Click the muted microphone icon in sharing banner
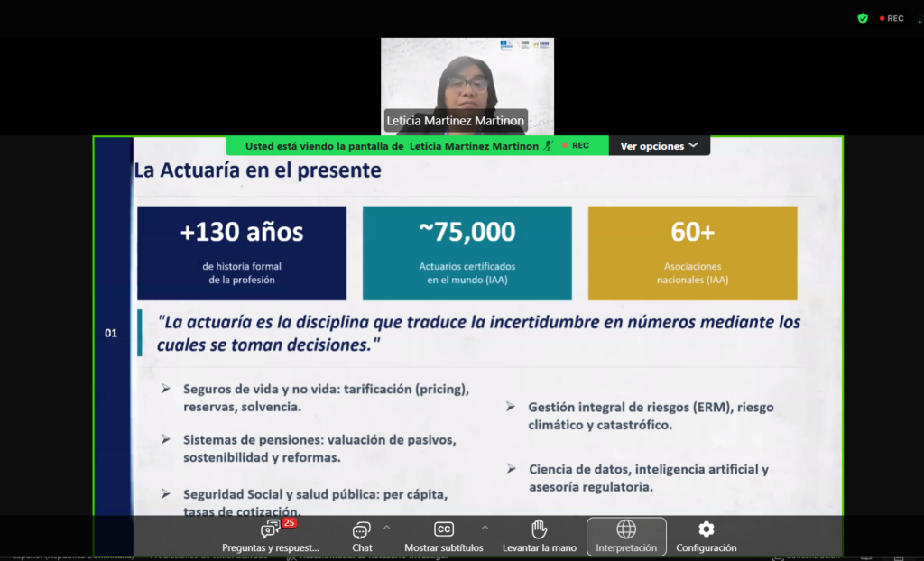 point(548,145)
